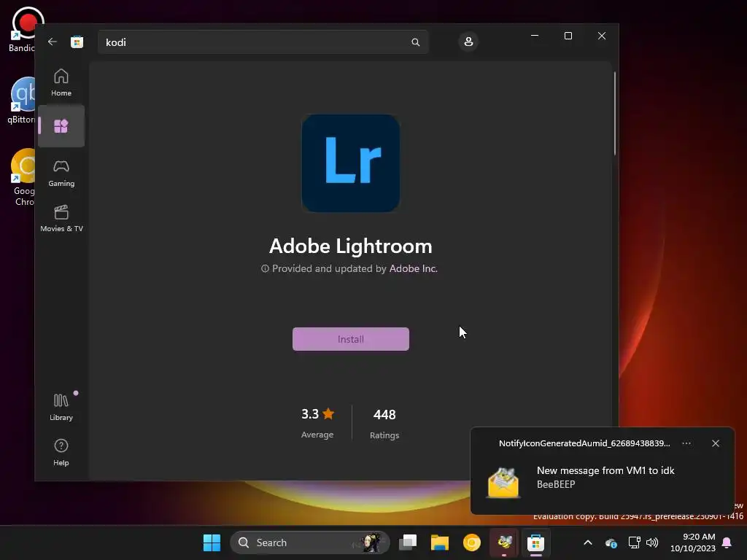Click the BeeBEEP envelope icon in notification

[503, 483]
